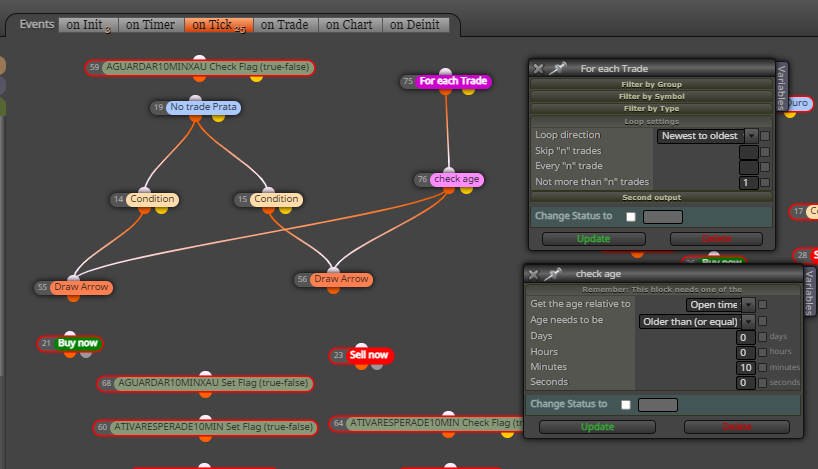Screen dimensions: 818x469
Task: Expand the Filter by Group section
Action: pyautogui.click(x=651, y=84)
